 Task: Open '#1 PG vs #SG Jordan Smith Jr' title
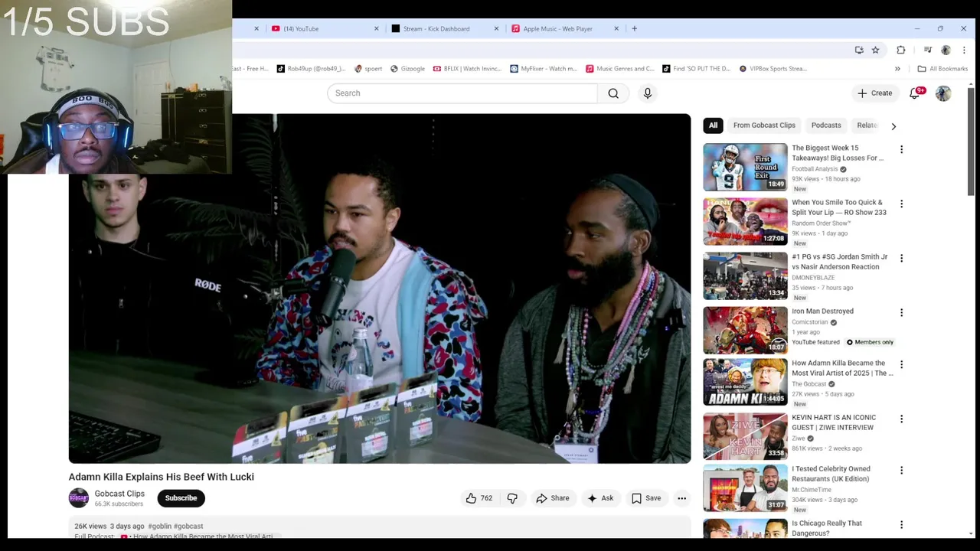(840, 262)
